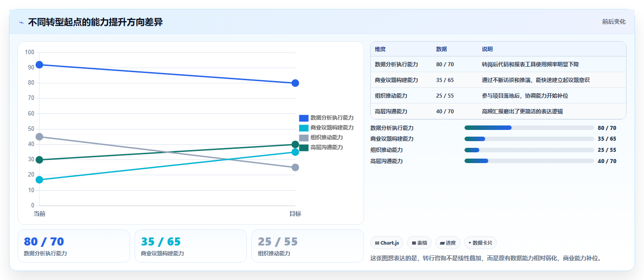The image size is (644, 280).
Task: Click the 高层沟通能力 progress bar
Action: pyautogui.click(x=529, y=161)
